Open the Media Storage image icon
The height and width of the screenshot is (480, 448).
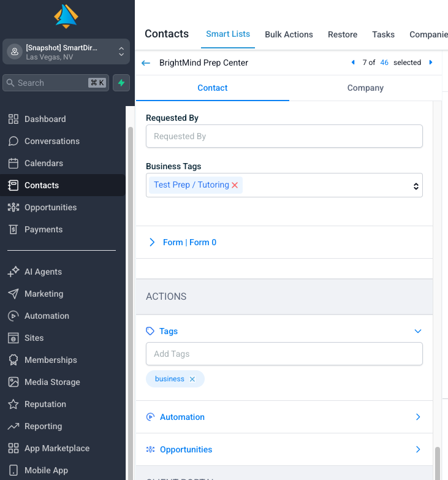coord(13,382)
